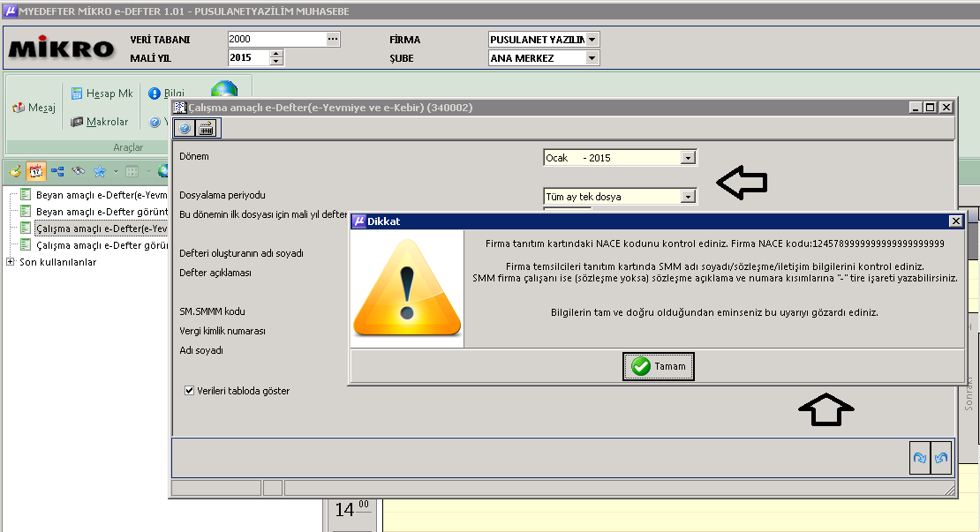Click the ellipsis browse button next to Veri Tabanı
The image size is (980, 532).
(x=333, y=40)
